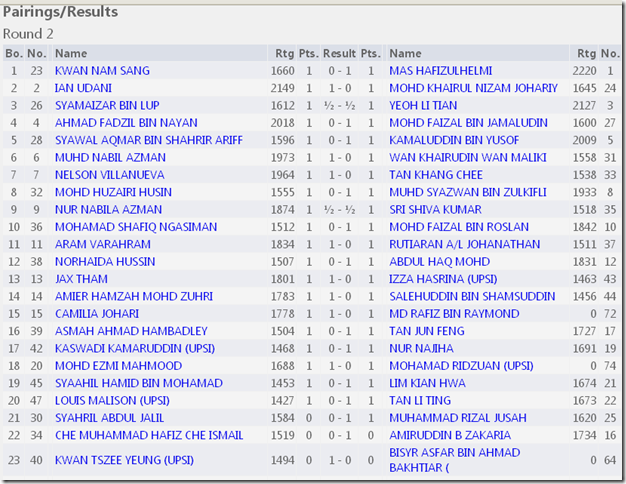Open player link KWAN NAM SANG

102,71
